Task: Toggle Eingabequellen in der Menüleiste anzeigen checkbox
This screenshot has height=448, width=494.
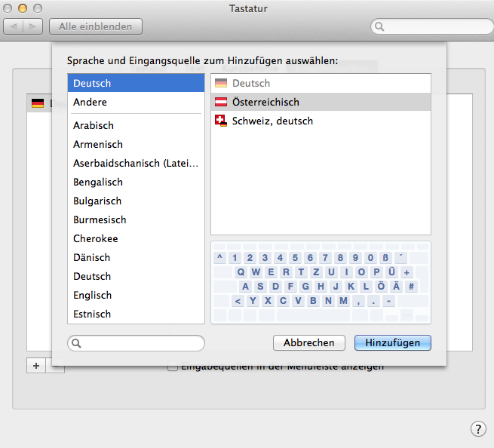Action: (x=172, y=367)
